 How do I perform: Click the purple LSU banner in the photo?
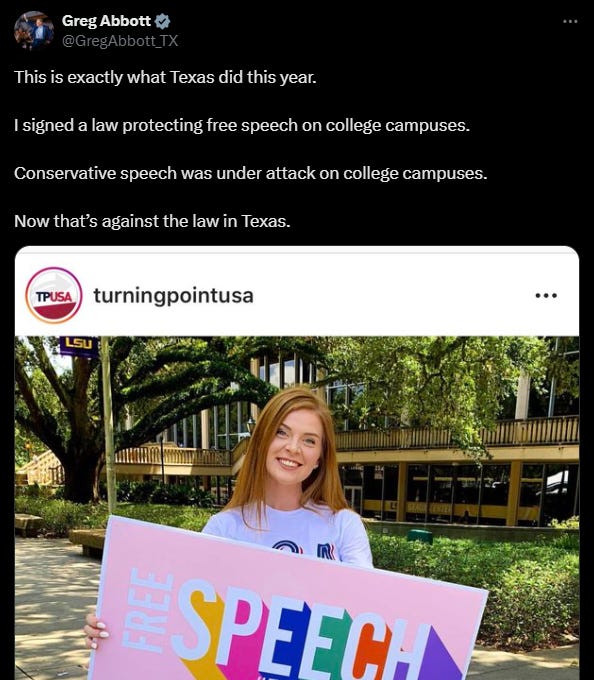pyautogui.click(x=79, y=346)
